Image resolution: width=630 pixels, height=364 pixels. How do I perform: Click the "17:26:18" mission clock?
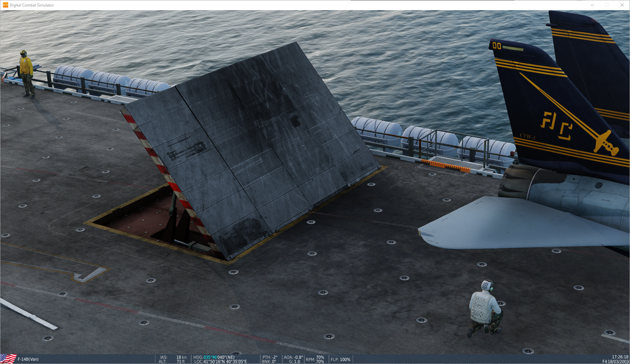(621, 357)
